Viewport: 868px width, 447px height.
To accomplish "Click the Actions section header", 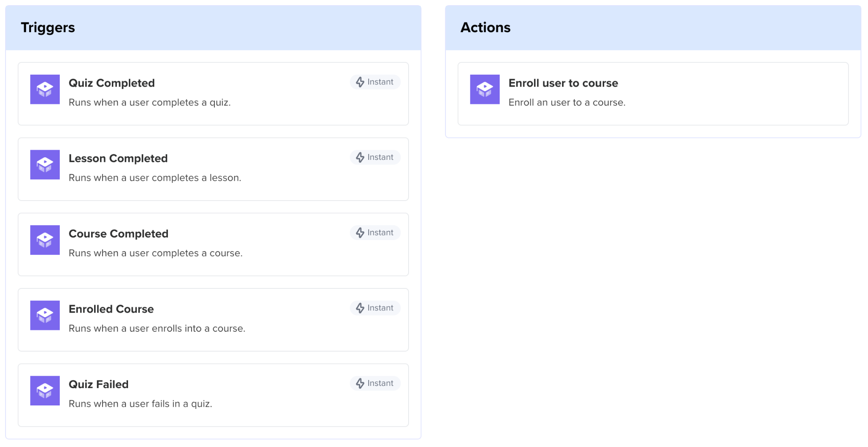I will [x=485, y=28].
